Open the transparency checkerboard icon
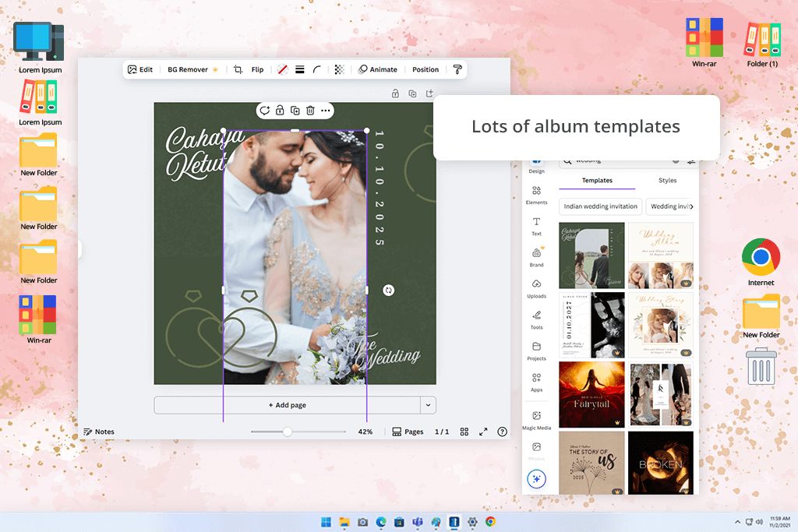This screenshot has height=532, width=798. pyautogui.click(x=340, y=69)
